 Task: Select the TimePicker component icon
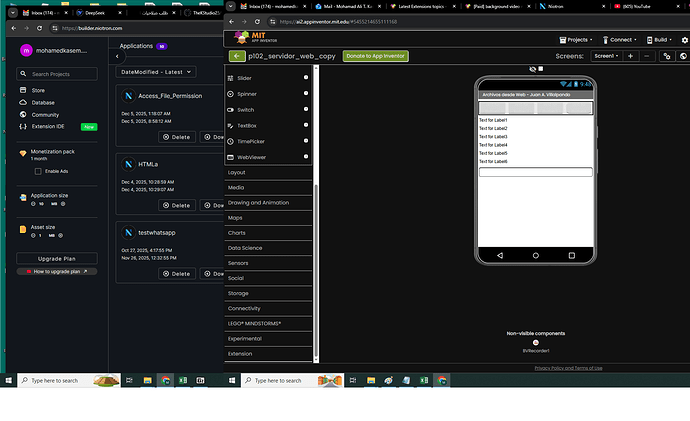pyautogui.click(x=232, y=141)
